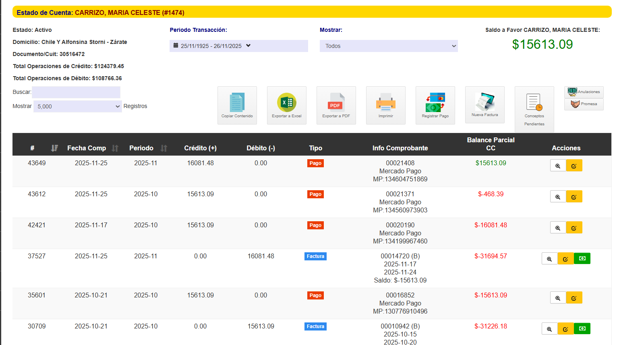Click the Promesa button

coord(584,104)
